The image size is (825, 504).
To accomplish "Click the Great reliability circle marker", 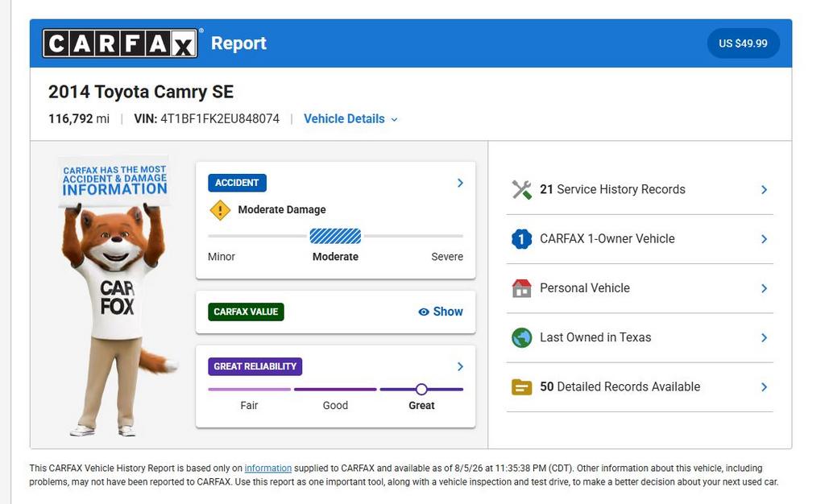I will point(421,390).
